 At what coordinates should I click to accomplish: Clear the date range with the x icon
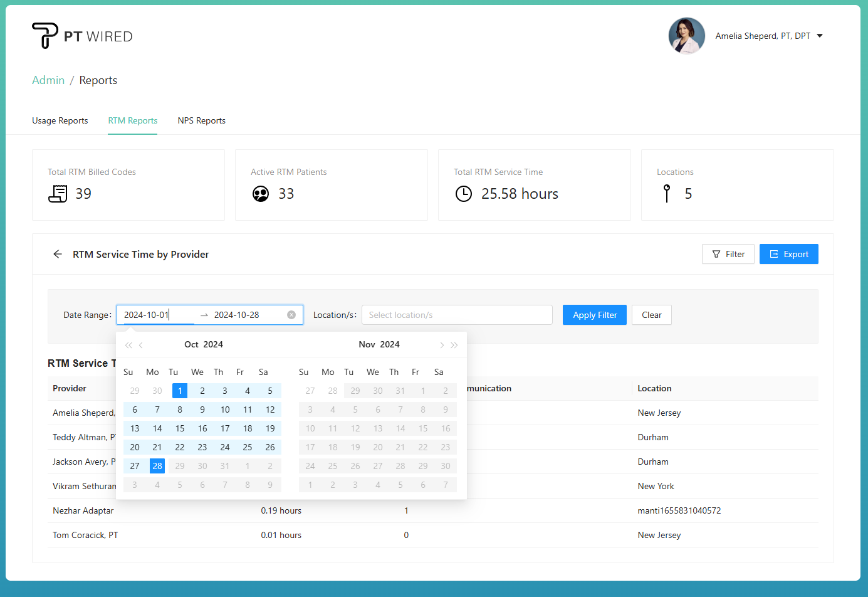pos(291,315)
